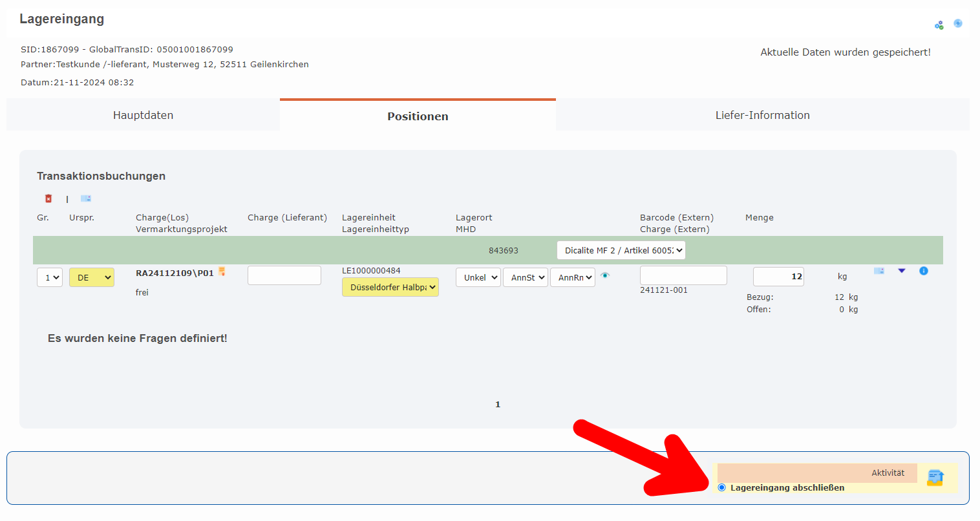Viewport: 980px width, 521px height.
Task: Click the light blue disc icon top right
Action: [958, 23]
